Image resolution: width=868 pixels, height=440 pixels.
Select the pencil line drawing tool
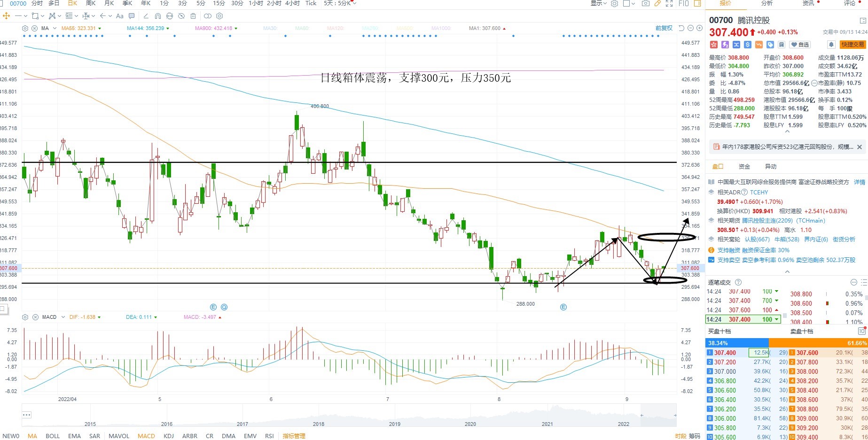click(146, 15)
